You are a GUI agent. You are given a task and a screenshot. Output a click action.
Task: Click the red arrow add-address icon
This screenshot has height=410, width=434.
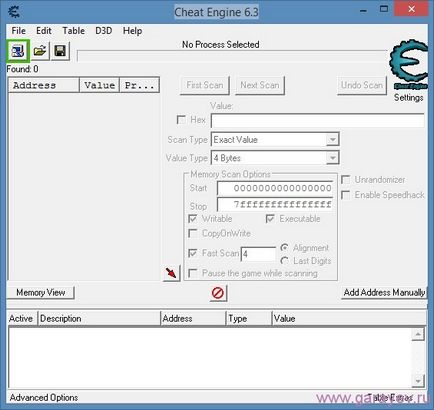171,273
